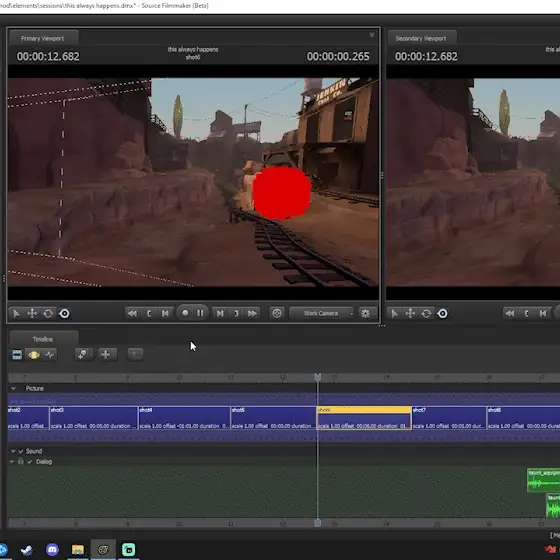Switch to Motion Editor mode in Timeline
Image resolution: width=560 pixels, height=560 pixels.
pos(34,355)
